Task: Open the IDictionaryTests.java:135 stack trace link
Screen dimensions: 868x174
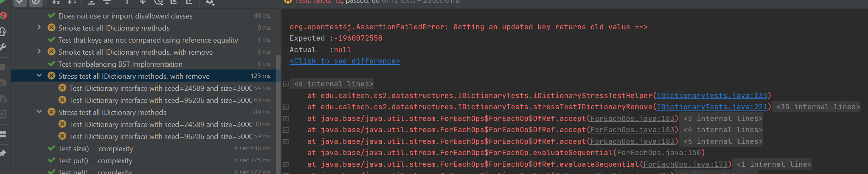Action: pyautogui.click(x=712, y=96)
